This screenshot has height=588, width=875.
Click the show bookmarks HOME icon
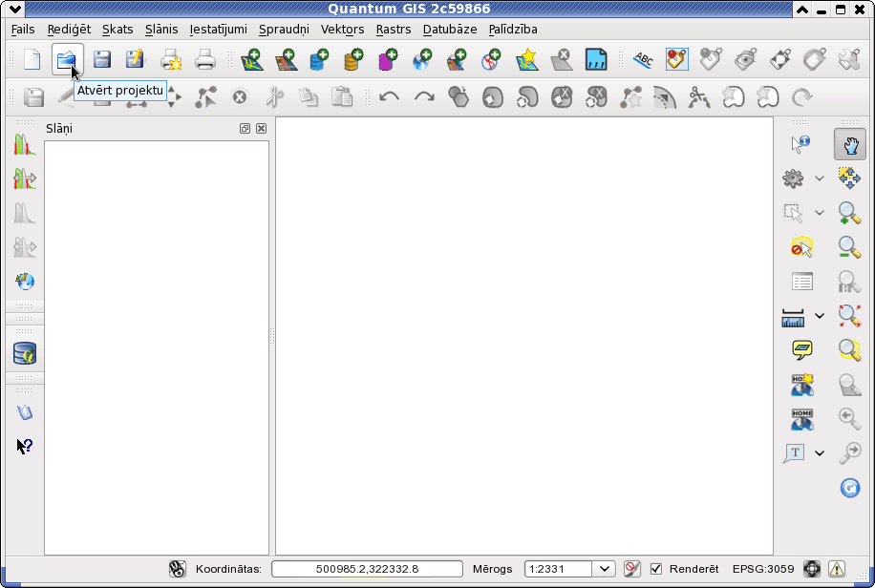click(801, 419)
